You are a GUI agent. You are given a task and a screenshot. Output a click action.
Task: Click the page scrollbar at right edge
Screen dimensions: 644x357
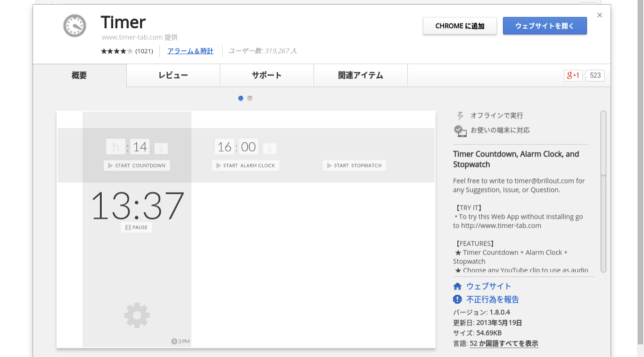pos(640,172)
